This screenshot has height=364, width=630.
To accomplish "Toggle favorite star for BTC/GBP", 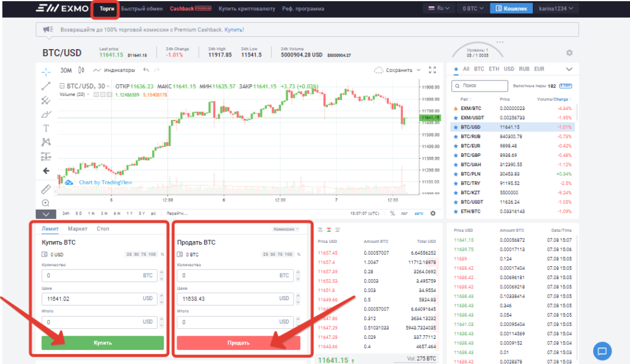I will [x=456, y=155].
